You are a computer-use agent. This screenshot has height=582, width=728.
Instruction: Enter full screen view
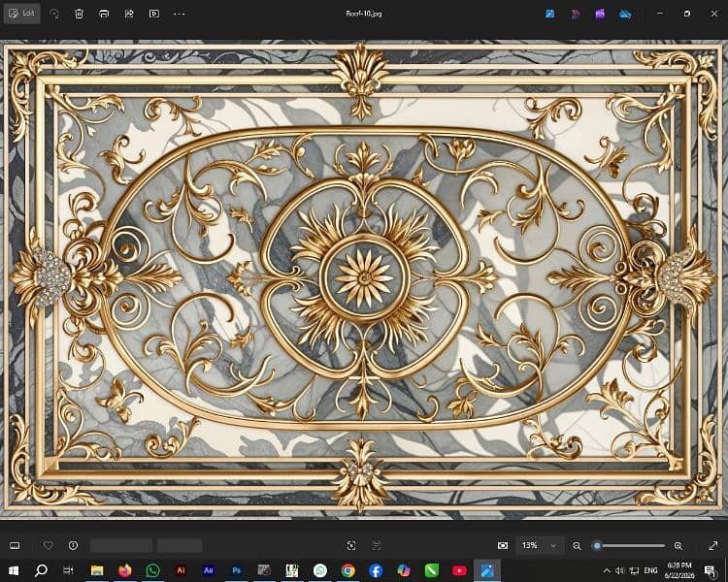(713, 546)
